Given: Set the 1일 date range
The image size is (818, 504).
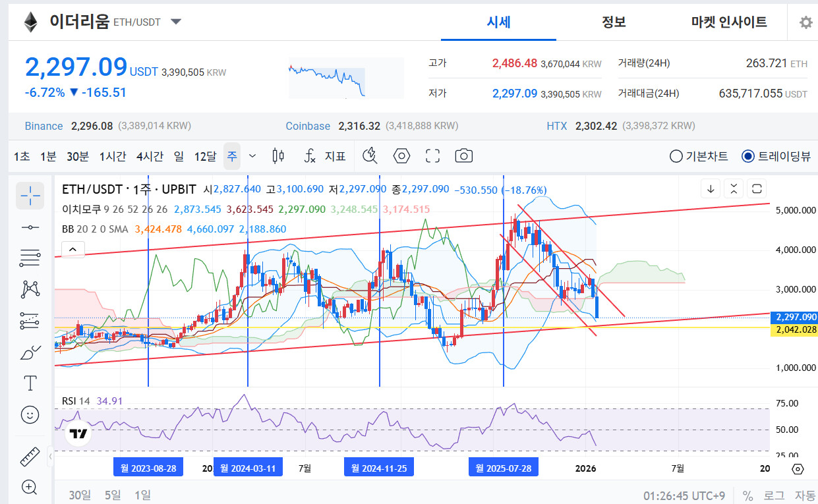Looking at the screenshot, I should tap(142, 495).
